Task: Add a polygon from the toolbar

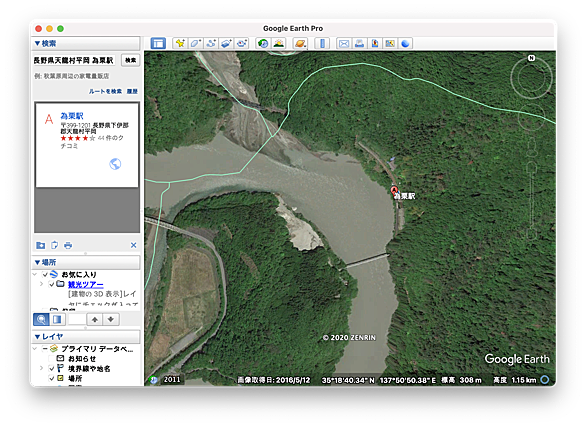Action: [195, 43]
